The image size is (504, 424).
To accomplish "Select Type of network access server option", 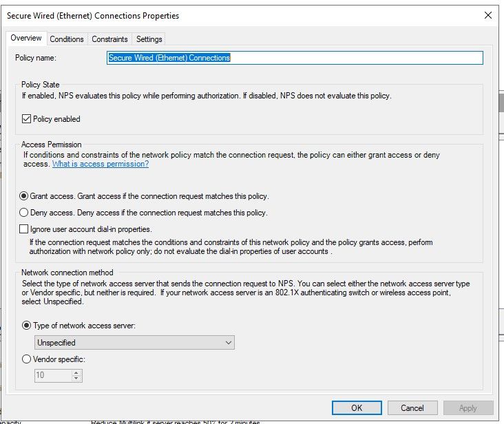I will pos(26,326).
